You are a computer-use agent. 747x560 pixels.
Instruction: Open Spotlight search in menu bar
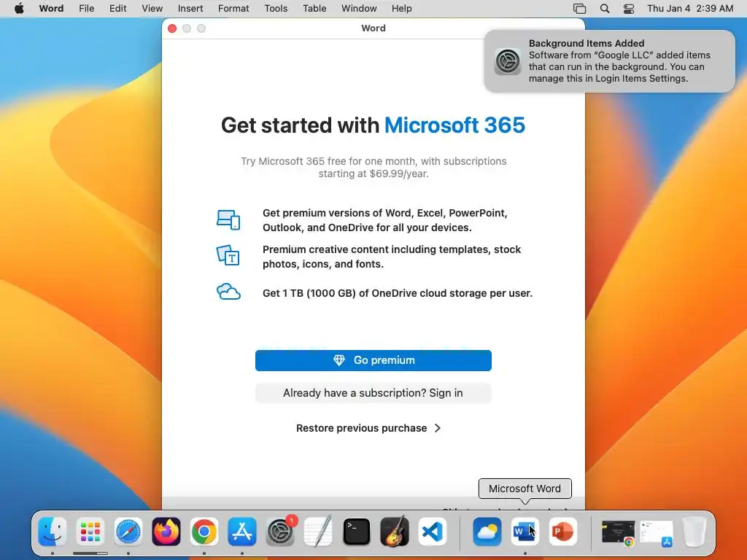coord(605,9)
